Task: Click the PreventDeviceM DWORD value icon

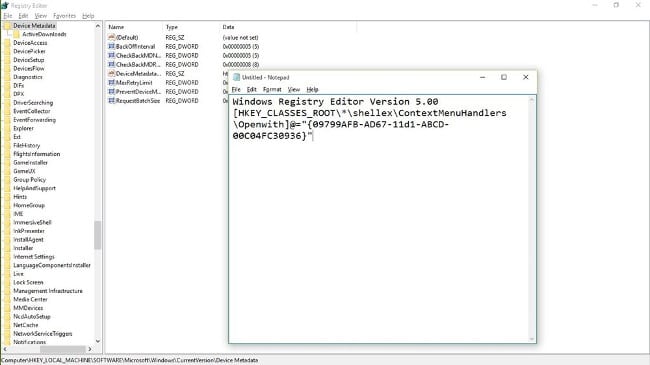Action: coord(111,92)
